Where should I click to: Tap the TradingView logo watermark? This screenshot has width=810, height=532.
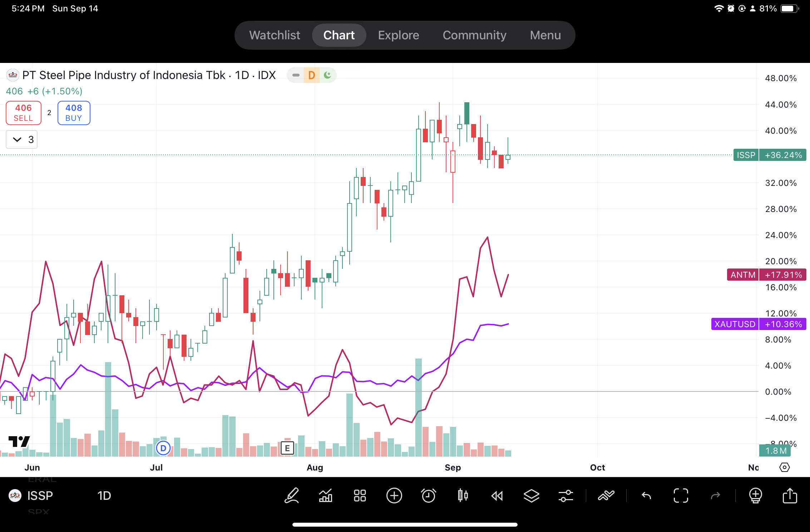(19, 442)
